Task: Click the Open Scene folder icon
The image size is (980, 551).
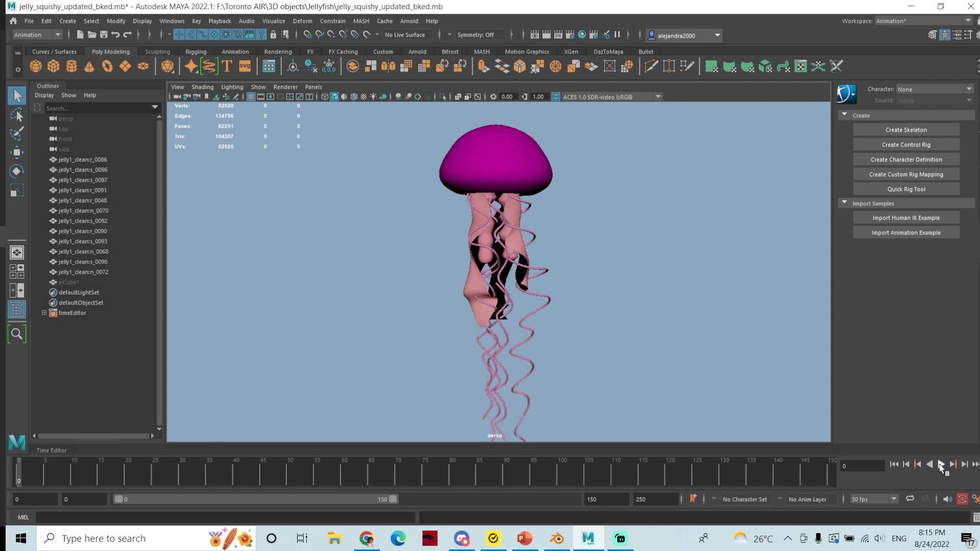Action: 92,35
